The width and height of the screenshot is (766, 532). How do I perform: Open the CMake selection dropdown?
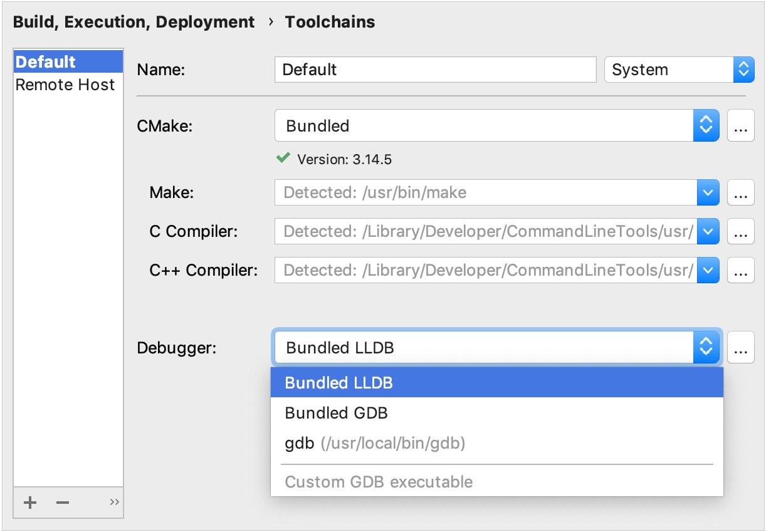[x=706, y=125]
